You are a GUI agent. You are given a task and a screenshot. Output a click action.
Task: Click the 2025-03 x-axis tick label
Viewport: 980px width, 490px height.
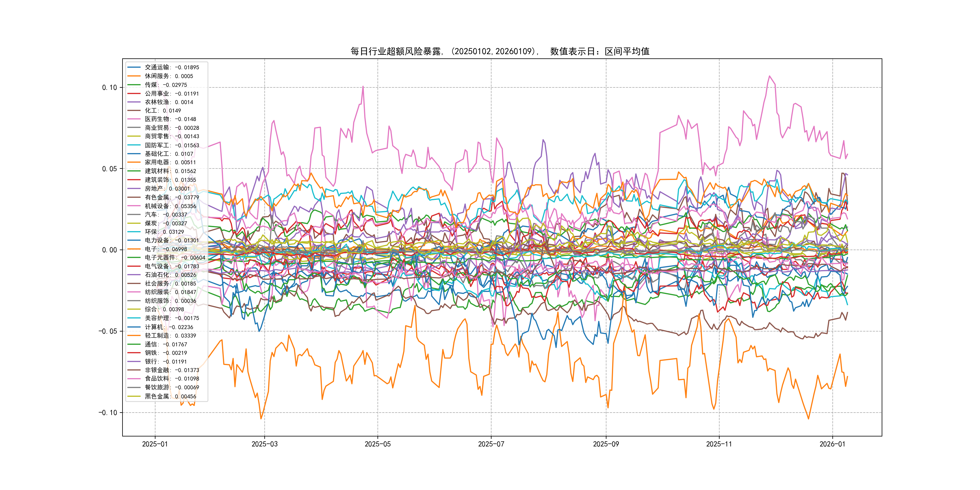tap(264, 444)
